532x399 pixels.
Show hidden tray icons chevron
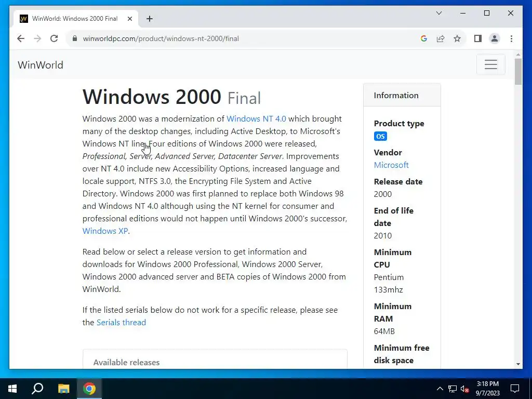440,389
